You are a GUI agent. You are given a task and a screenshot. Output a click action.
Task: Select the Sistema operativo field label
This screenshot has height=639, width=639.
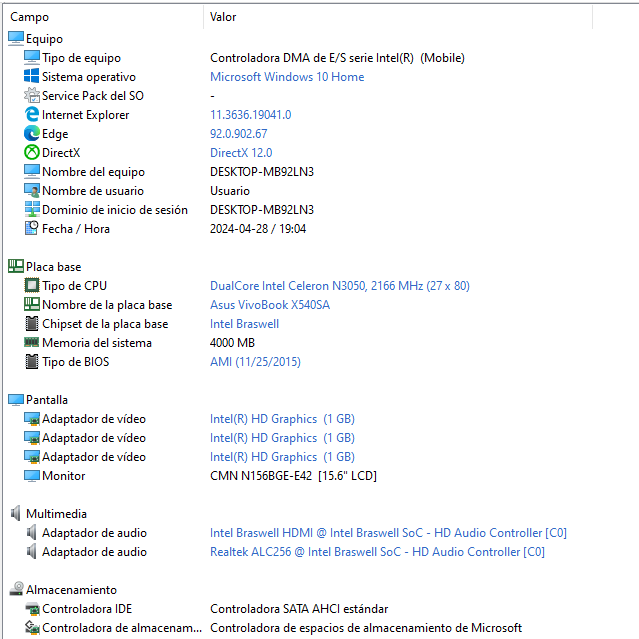tap(89, 77)
